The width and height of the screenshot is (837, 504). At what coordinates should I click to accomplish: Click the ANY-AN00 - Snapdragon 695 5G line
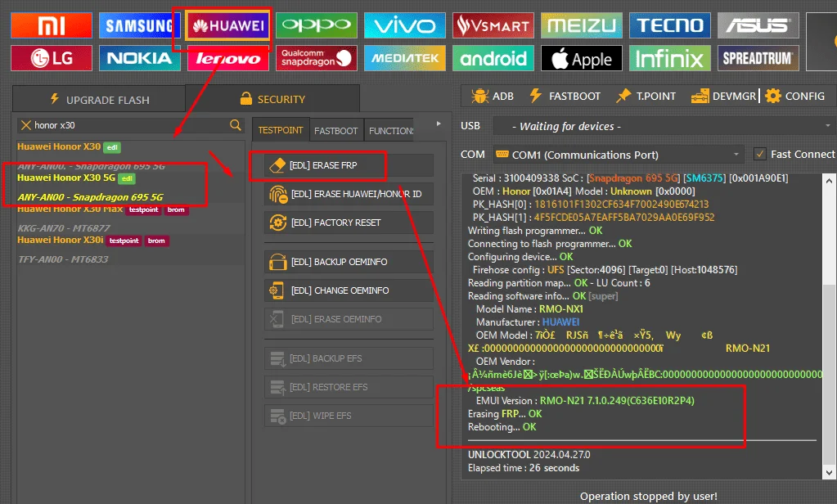(90, 197)
